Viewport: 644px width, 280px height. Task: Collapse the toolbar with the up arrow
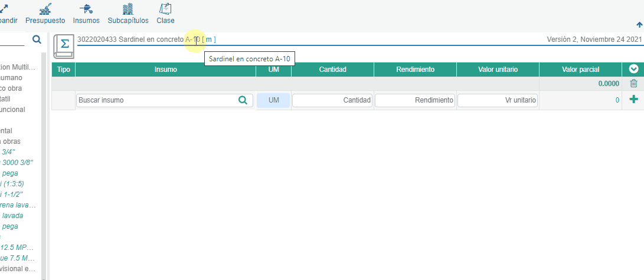pyautogui.click(x=639, y=25)
